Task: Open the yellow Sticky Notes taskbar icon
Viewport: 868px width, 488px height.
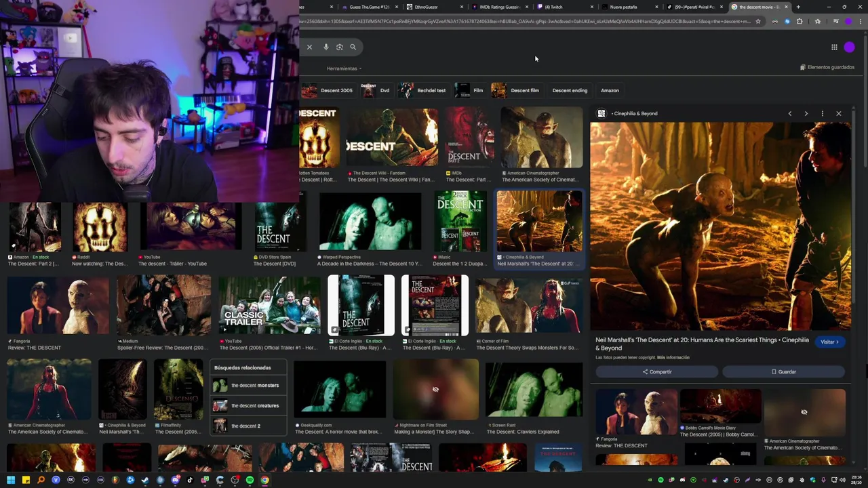Action: (26, 480)
